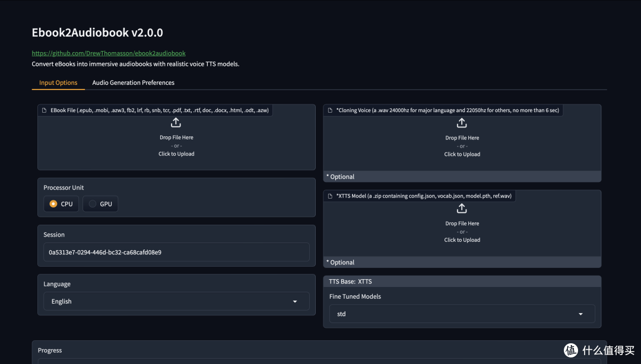
Task: Click 'Click to Upload' in EBook File area
Action: 176,154
